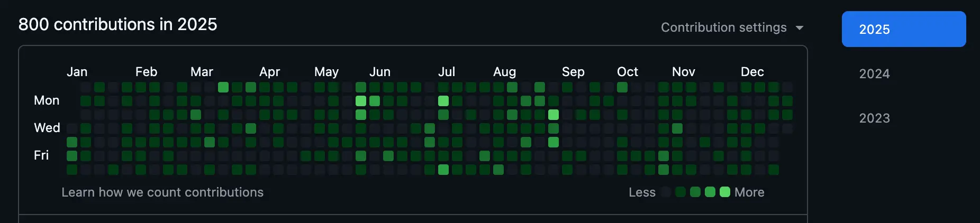Select the 2025 year button
The height and width of the screenshot is (223, 980).
click(903, 29)
